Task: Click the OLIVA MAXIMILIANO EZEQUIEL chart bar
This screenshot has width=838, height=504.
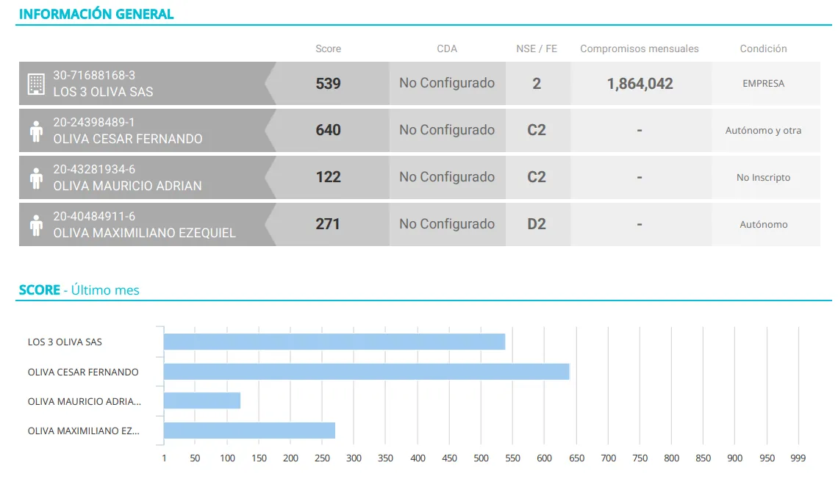Action: (x=249, y=431)
